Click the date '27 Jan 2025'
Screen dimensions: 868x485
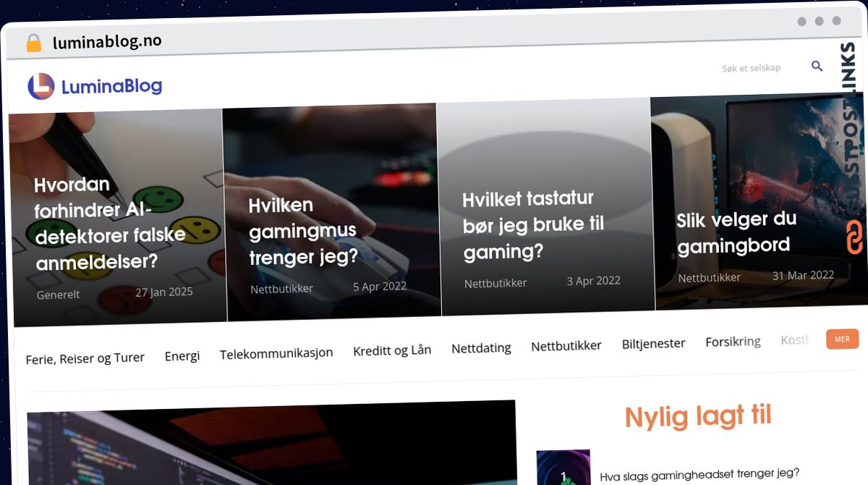tap(164, 292)
